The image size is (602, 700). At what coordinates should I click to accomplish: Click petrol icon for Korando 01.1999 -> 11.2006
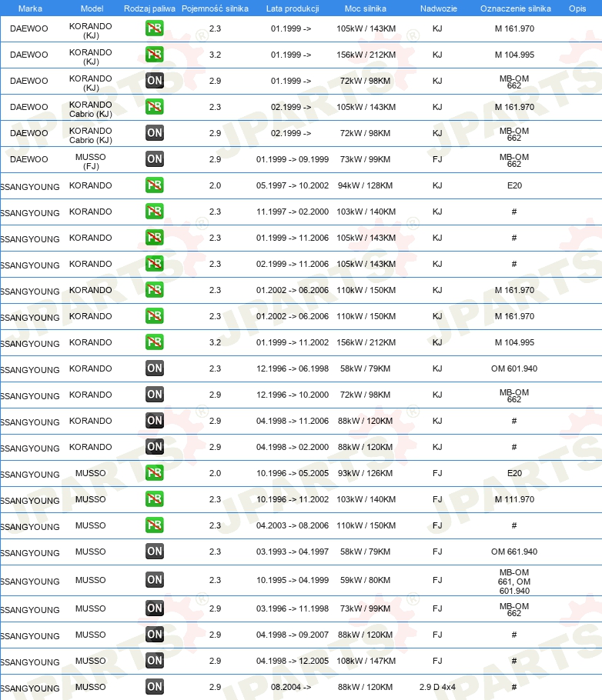(155, 238)
